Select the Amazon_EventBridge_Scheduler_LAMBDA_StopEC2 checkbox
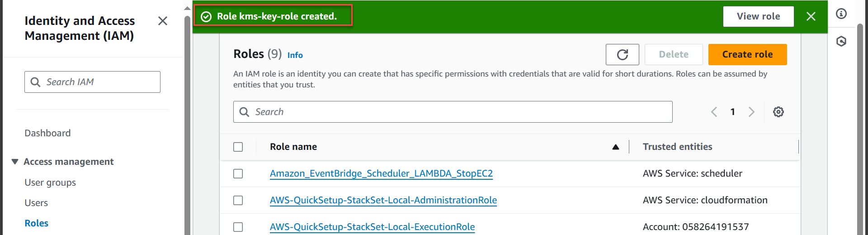The height and width of the screenshot is (235, 868). (x=238, y=174)
